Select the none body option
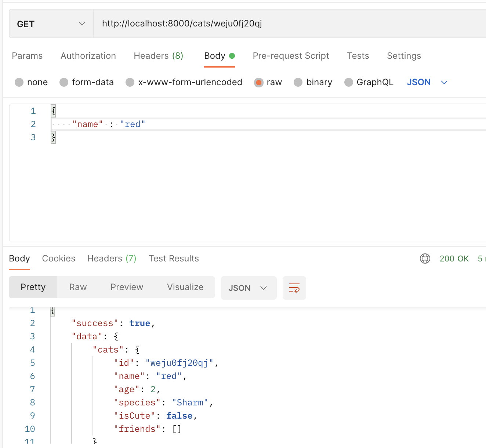The width and height of the screenshot is (486, 448). click(x=19, y=82)
